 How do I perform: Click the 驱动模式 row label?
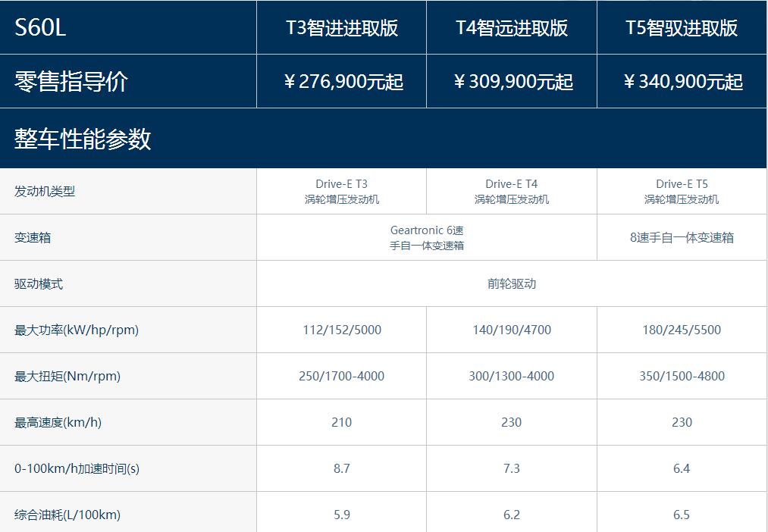(x=39, y=284)
